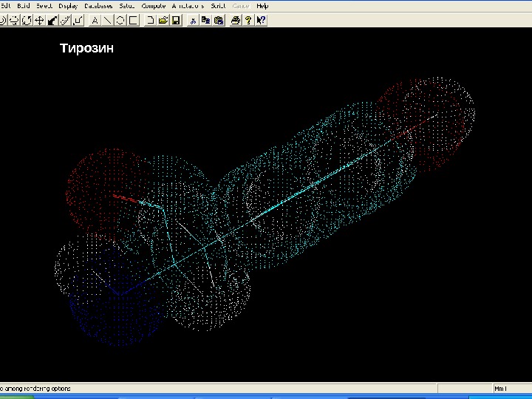532x399 pixels.
Task: Open the Select menu
Action: coord(44,6)
